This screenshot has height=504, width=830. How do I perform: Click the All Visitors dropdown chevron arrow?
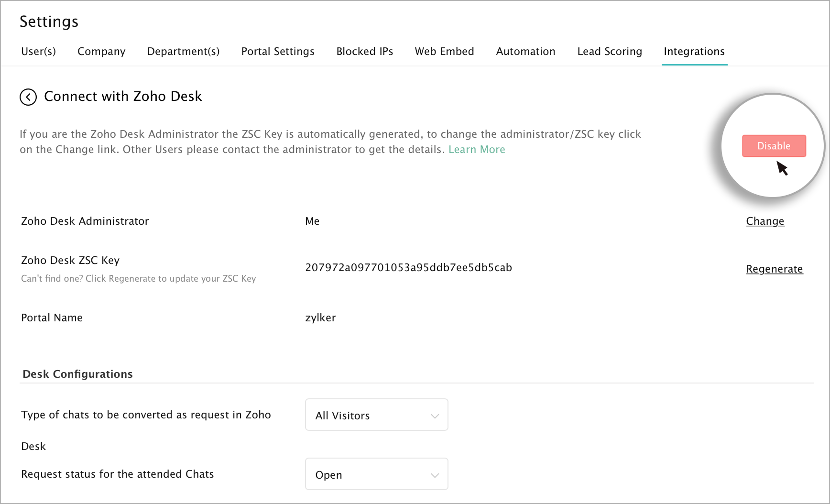pyautogui.click(x=435, y=416)
